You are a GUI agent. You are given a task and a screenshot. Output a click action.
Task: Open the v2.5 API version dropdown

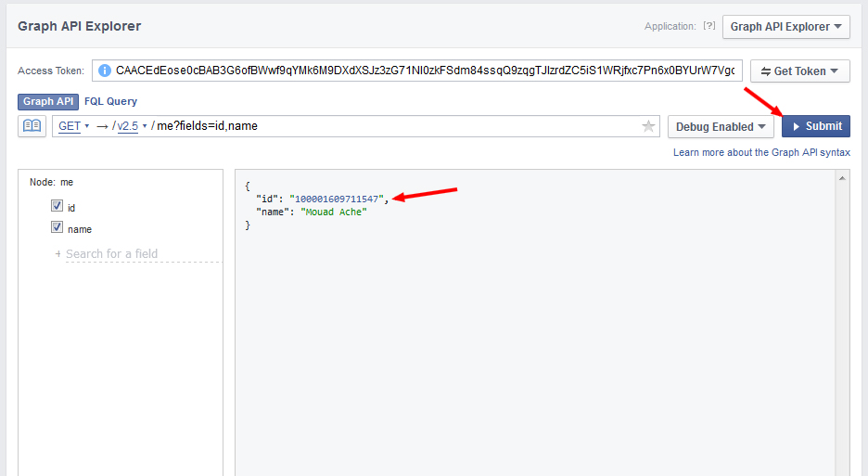[x=132, y=126]
